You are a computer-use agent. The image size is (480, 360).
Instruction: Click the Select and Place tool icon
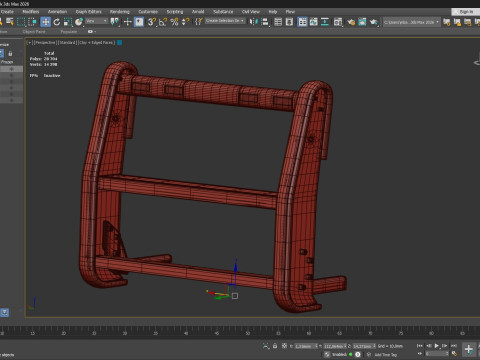[x=79, y=22]
